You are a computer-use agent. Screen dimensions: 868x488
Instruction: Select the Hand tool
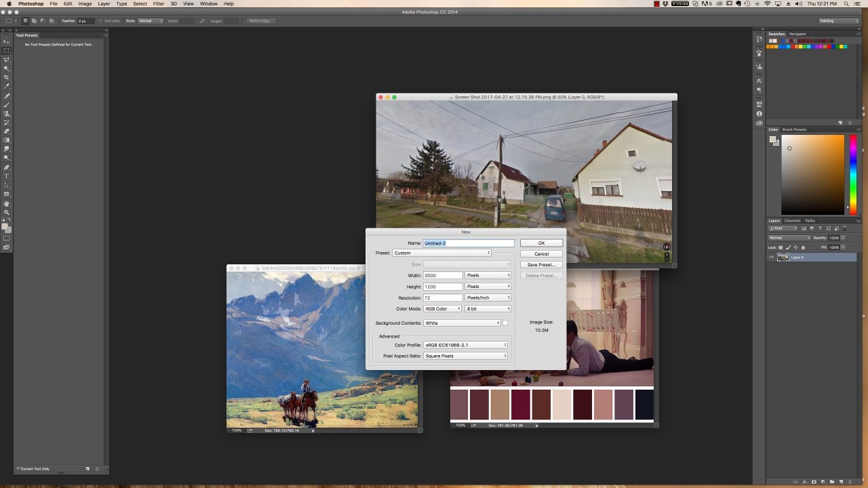point(7,203)
